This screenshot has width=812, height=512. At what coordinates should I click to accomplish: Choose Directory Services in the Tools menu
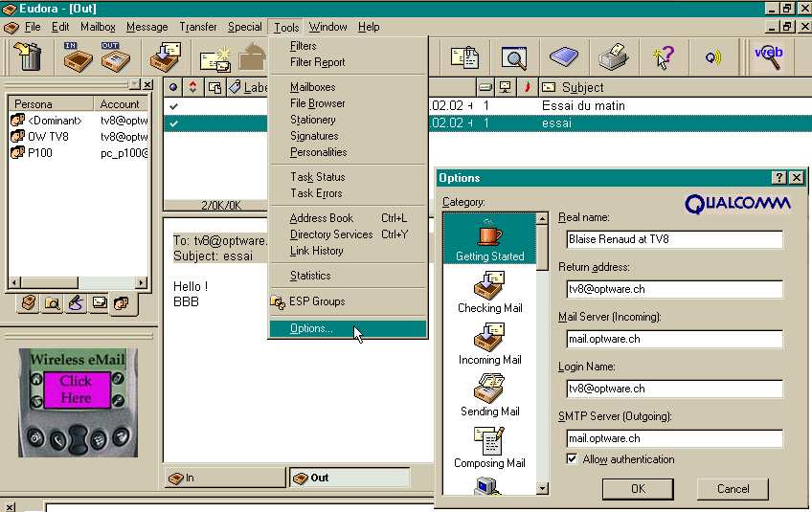coord(348,234)
